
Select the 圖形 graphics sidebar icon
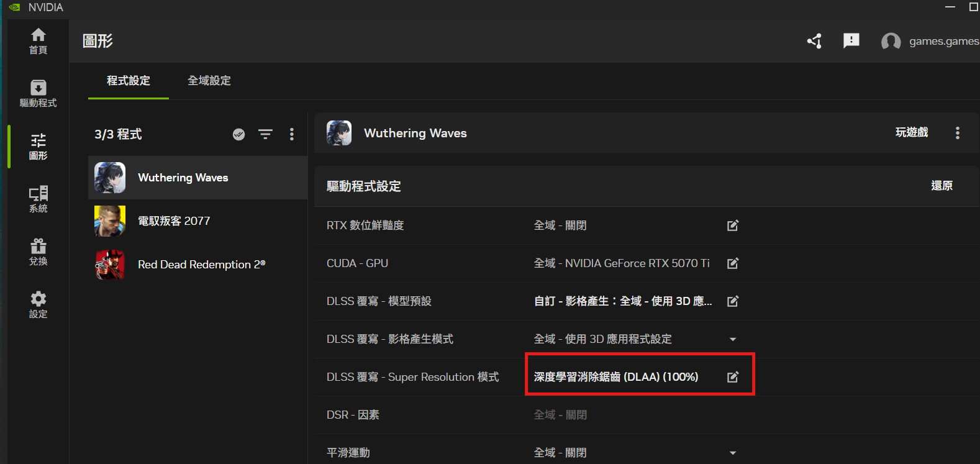(x=38, y=147)
